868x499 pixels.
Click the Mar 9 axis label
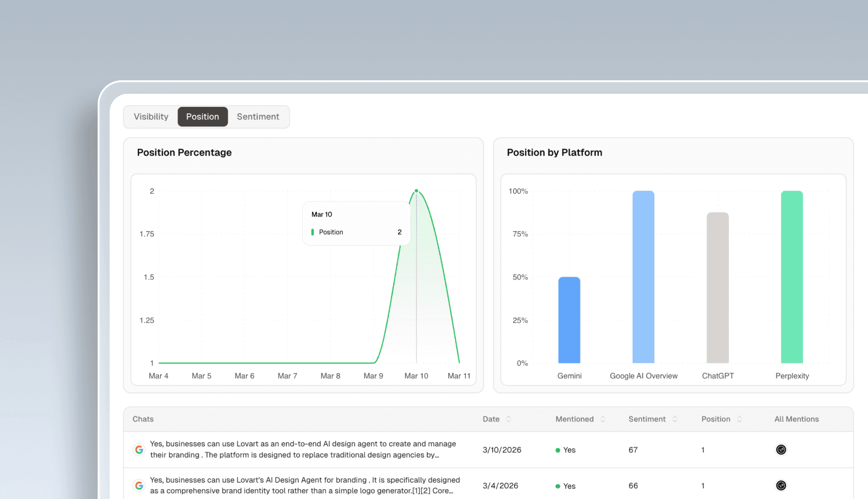click(x=373, y=376)
